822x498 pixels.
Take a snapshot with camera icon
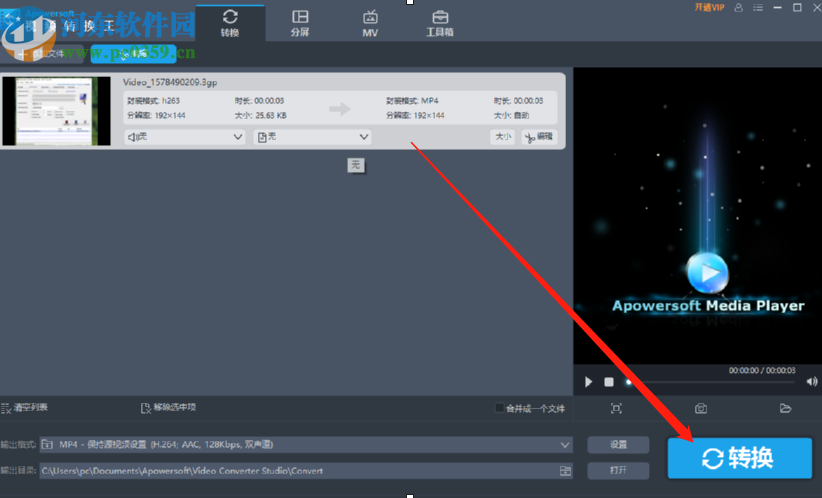tap(701, 408)
